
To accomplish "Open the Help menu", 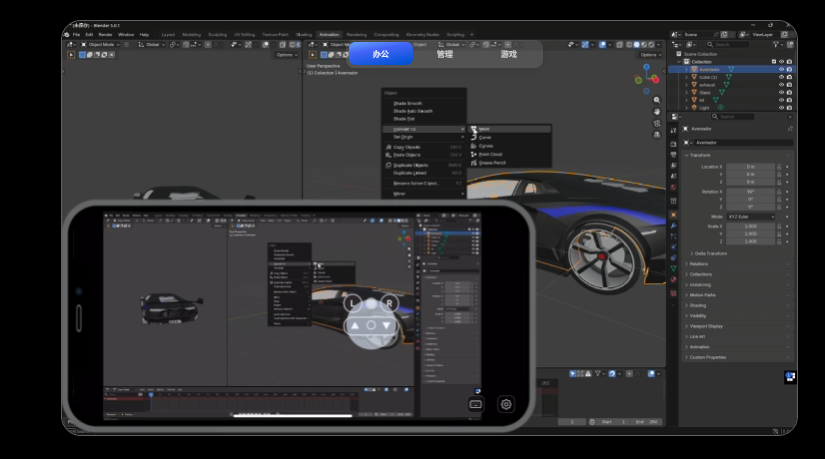I will click(144, 35).
